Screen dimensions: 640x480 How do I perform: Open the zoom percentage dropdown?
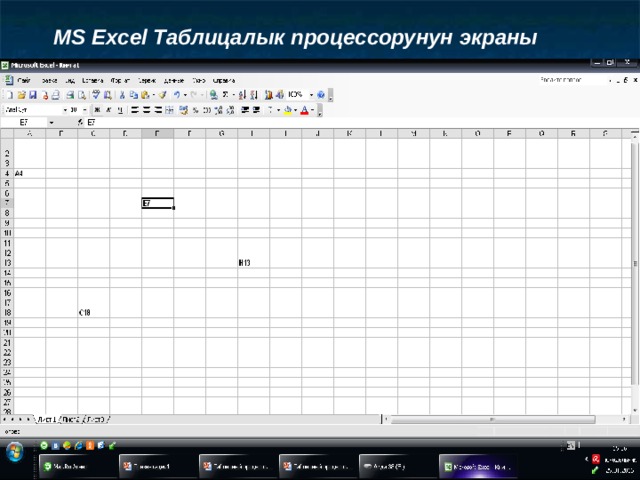tap(311, 95)
